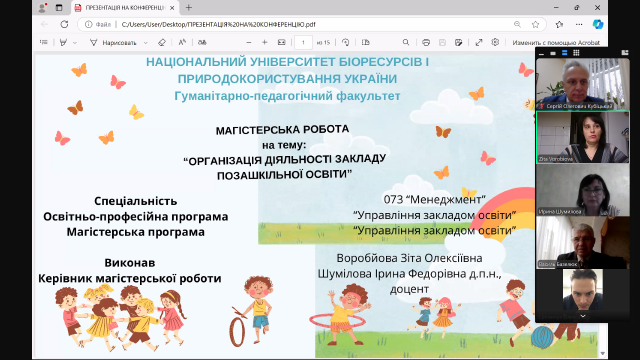Click the text Керівник магістерської роботи
640x360 pixels.
(130, 278)
